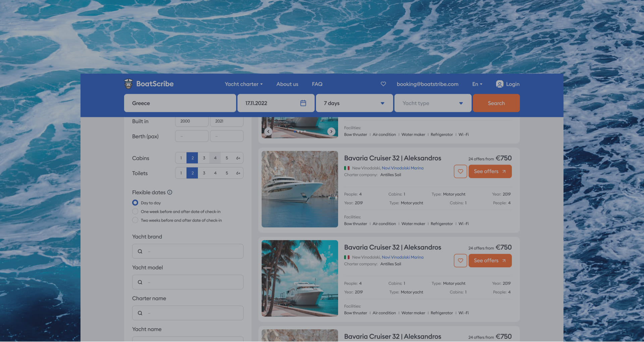Click search icon in Yacht model field
The image size is (644, 342).
140,282
